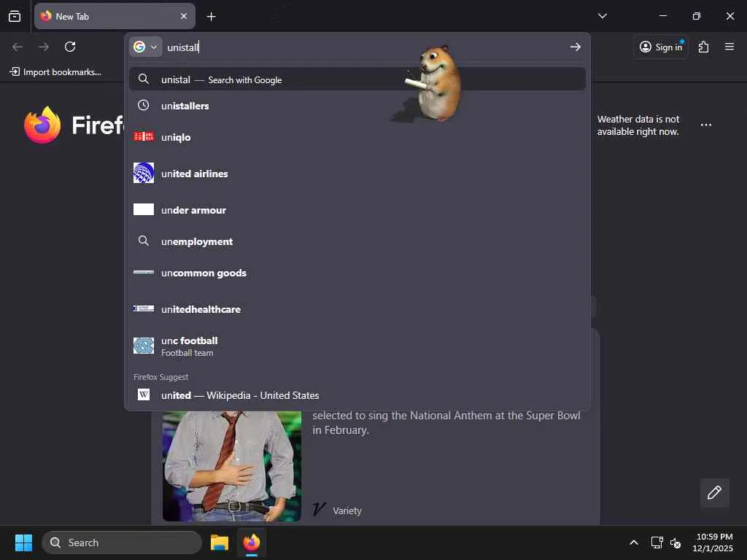Click the unc football team logo

tap(144, 346)
